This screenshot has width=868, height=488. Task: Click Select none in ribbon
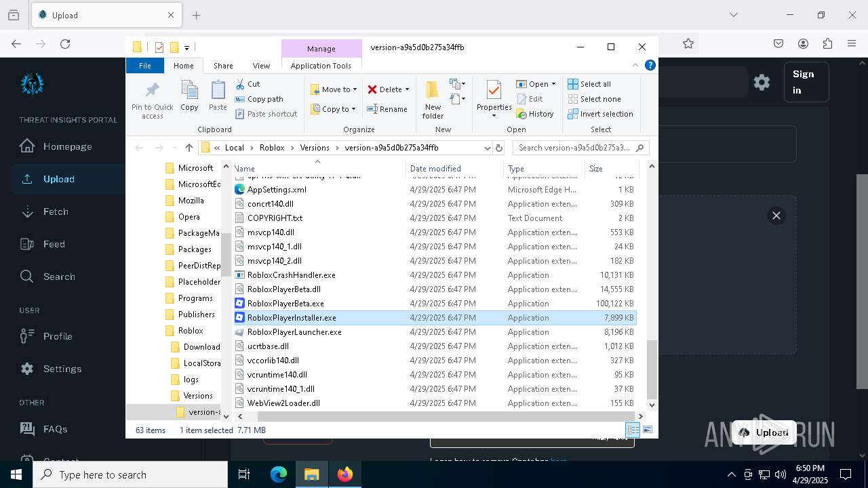coord(594,99)
